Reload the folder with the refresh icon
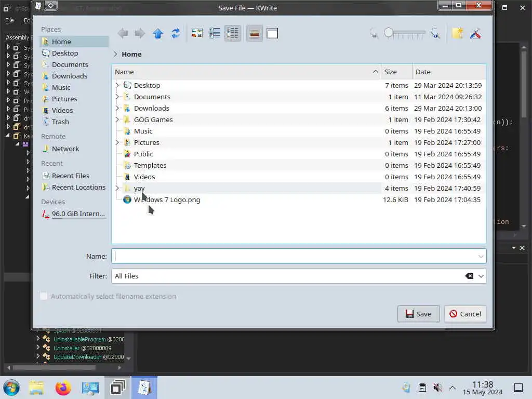The image size is (532, 399). (176, 33)
